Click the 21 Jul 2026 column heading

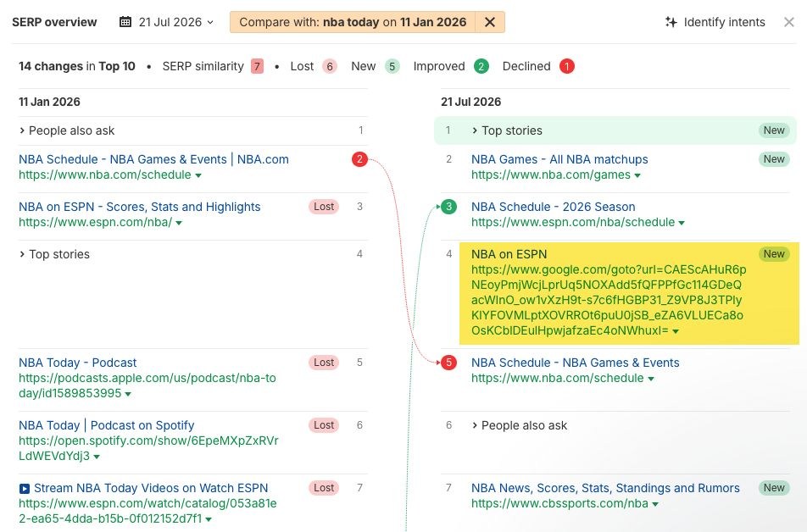tap(471, 102)
